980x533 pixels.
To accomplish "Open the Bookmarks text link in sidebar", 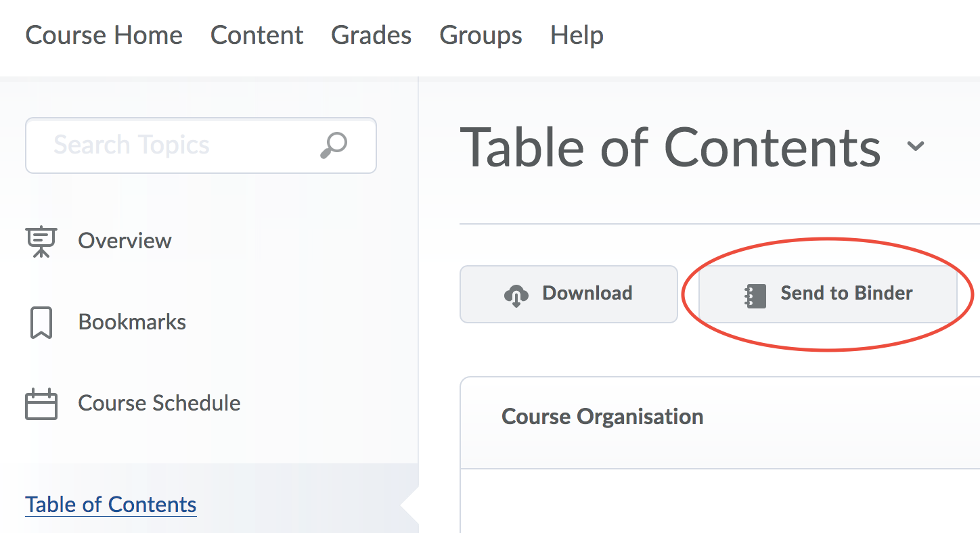I will (x=132, y=322).
